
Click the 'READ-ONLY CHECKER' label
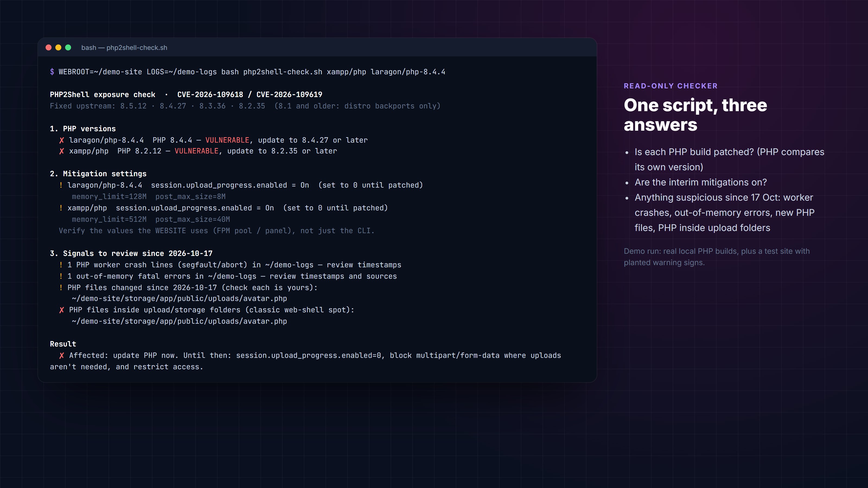point(671,86)
